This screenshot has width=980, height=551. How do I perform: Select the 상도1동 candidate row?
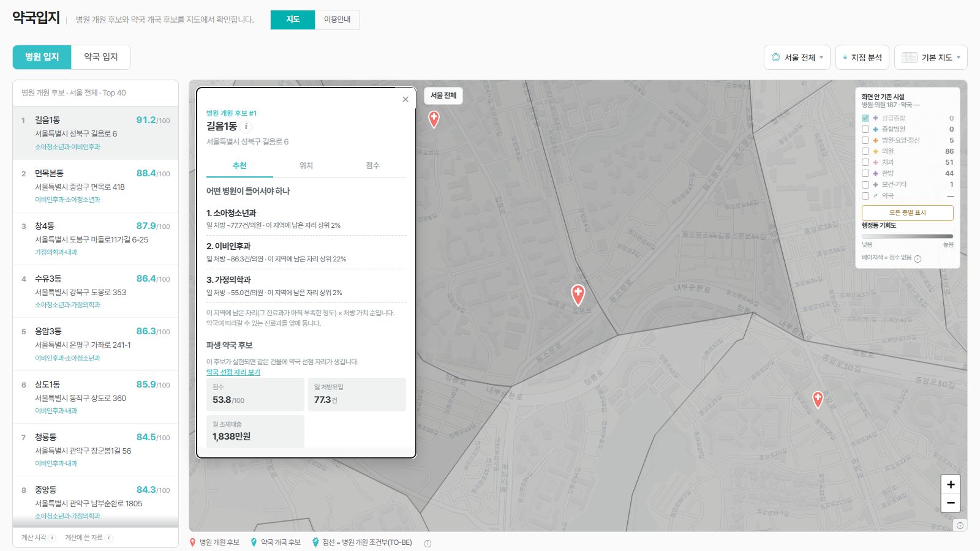[x=96, y=397]
